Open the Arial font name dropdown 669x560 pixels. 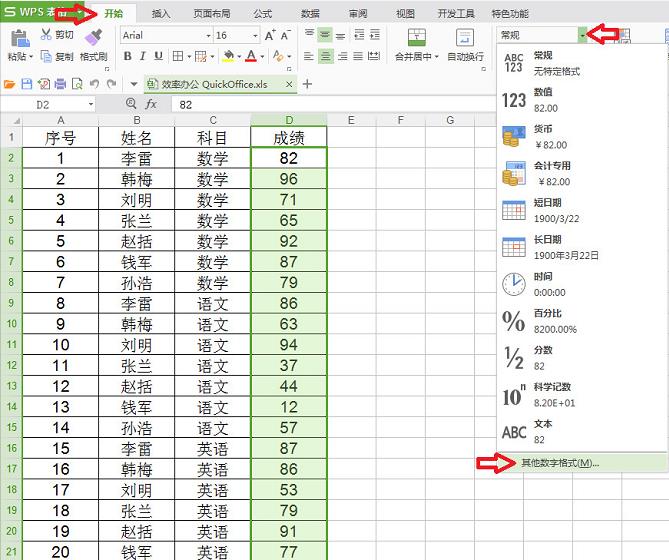(x=209, y=35)
